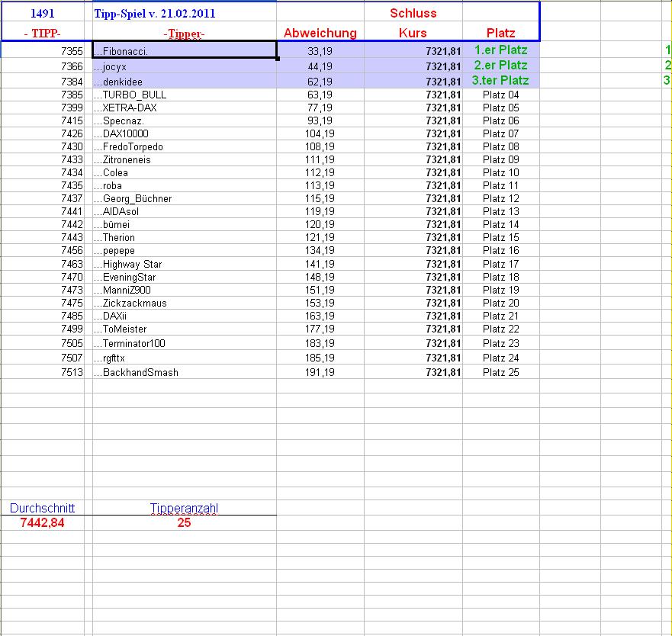Click the Platz 25 cell

[500, 372]
